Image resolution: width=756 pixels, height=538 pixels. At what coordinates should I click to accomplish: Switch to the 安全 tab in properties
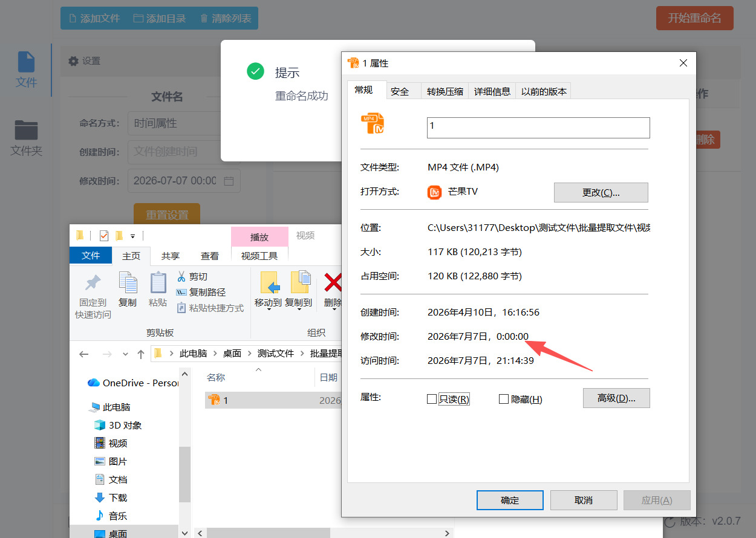point(400,91)
